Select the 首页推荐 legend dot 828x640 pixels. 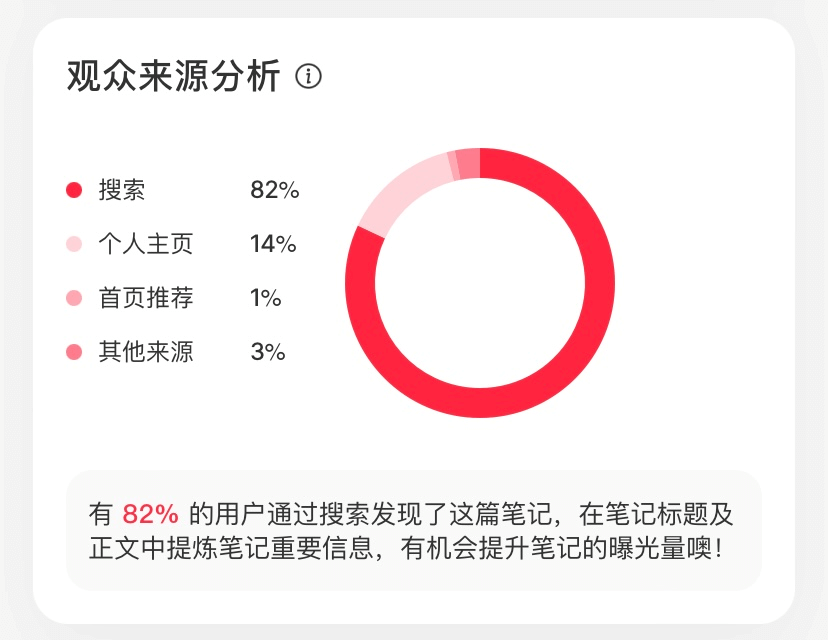tap(74, 298)
